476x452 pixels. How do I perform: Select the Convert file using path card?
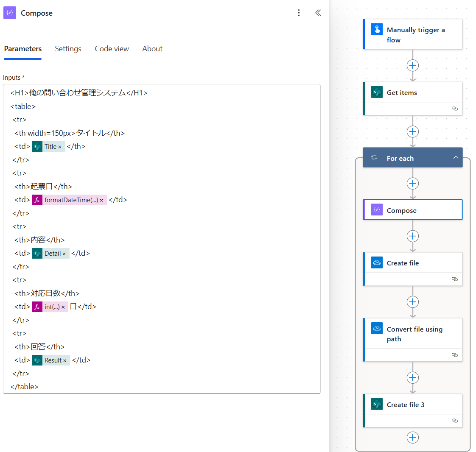(413, 340)
